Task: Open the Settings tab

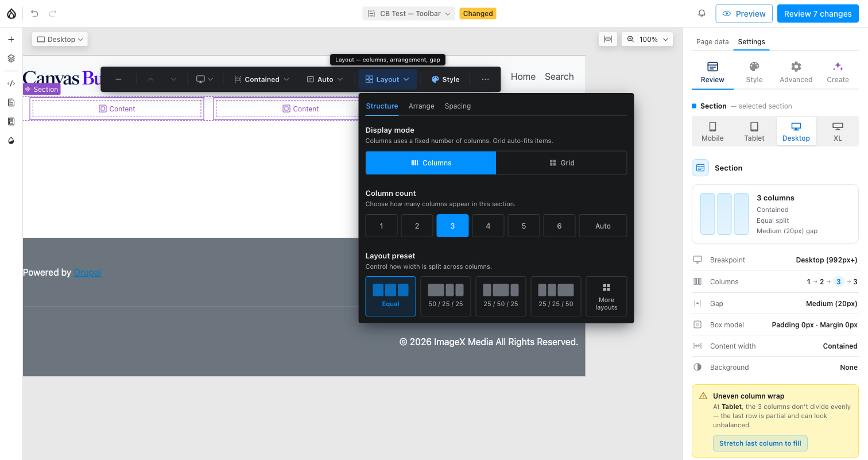Action: [751, 41]
